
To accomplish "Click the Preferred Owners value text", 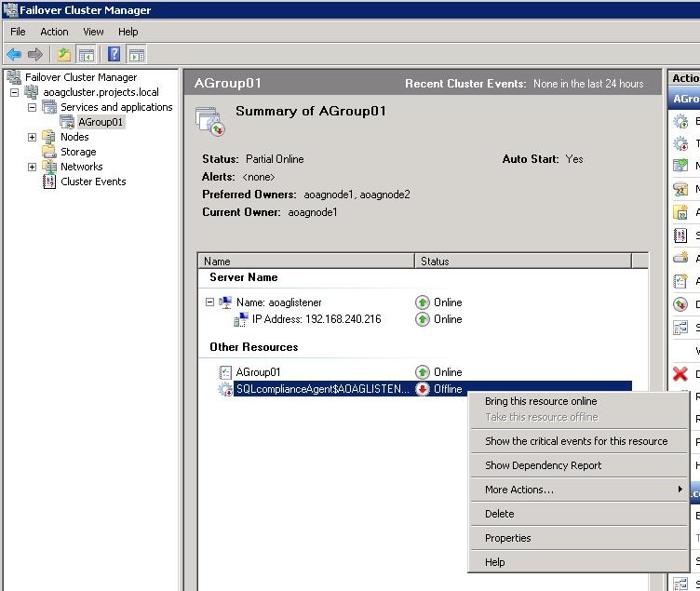I will pyautogui.click(x=357, y=195).
